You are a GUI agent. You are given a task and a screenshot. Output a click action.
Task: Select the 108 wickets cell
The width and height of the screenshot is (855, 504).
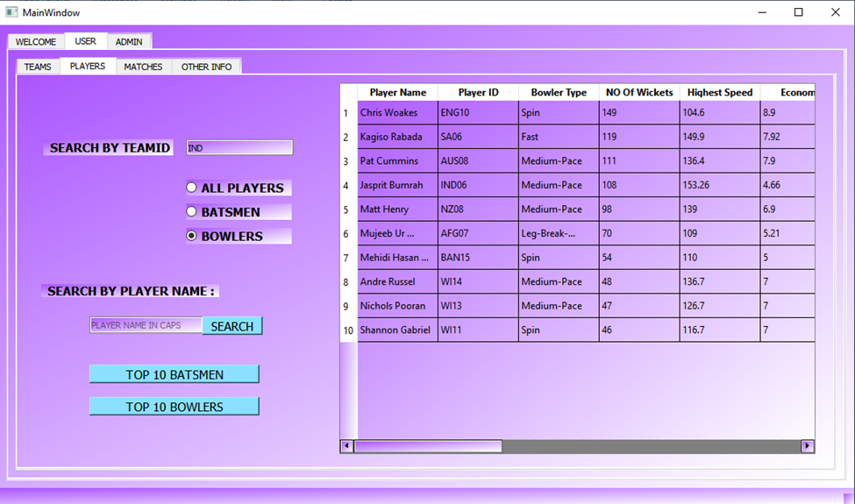639,185
